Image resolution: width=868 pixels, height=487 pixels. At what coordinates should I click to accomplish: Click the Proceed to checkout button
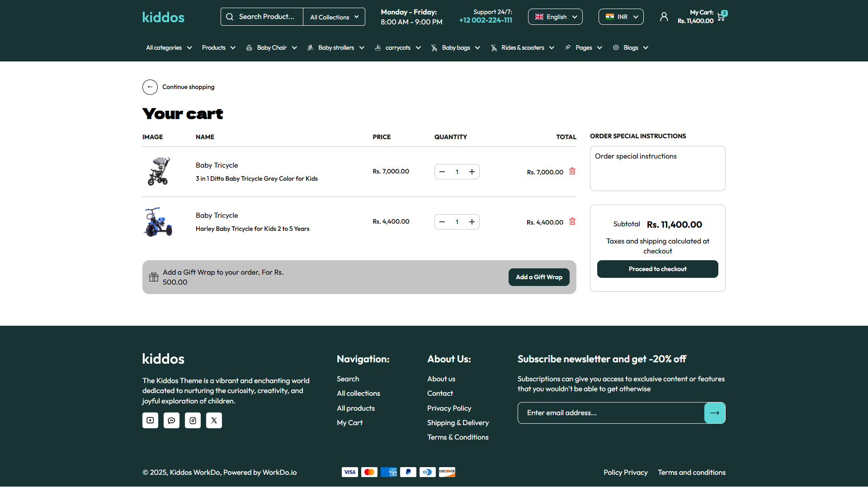tap(657, 269)
